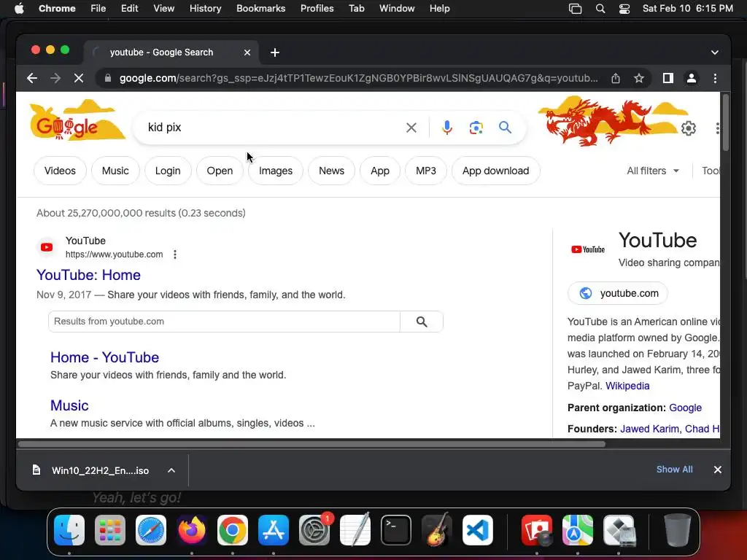Click Chrome's forward arrow button
The width and height of the screenshot is (747, 560).
tap(55, 78)
